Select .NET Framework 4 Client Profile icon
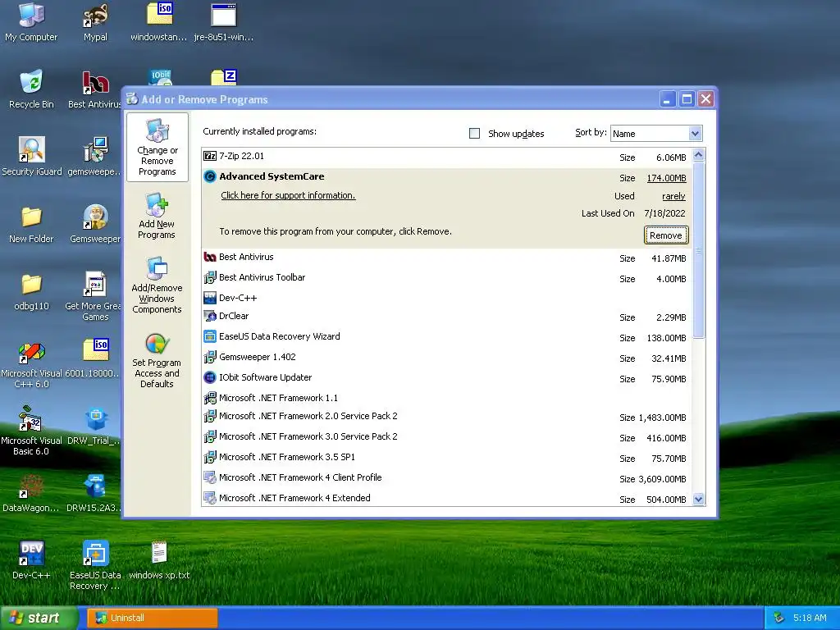 [x=210, y=477]
